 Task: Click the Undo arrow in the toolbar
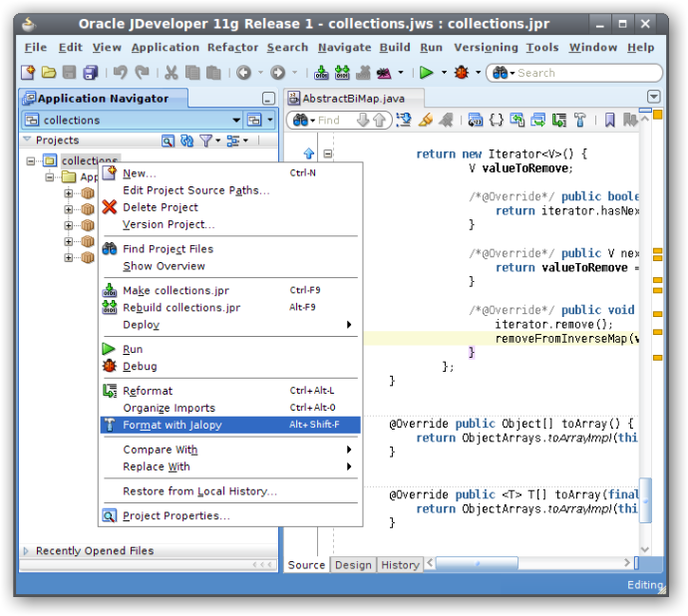tap(120, 73)
